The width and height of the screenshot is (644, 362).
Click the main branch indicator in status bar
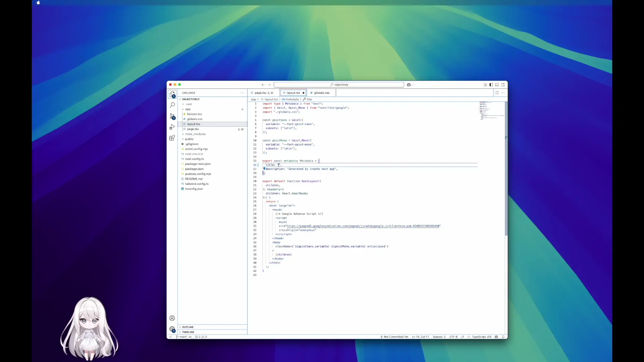tap(181, 337)
